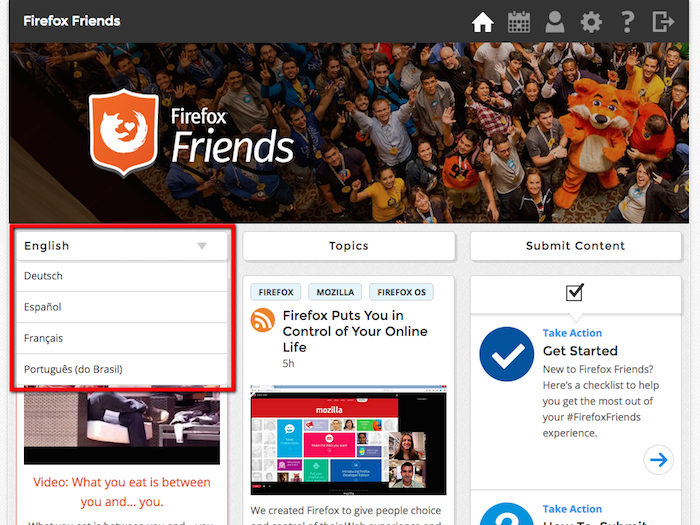Select Português (do Brasil) language
The height and width of the screenshot is (525, 700).
pyautogui.click(x=122, y=369)
